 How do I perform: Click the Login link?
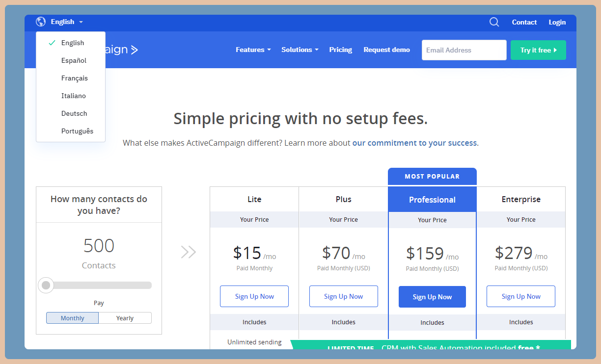[x=557, y=22]
